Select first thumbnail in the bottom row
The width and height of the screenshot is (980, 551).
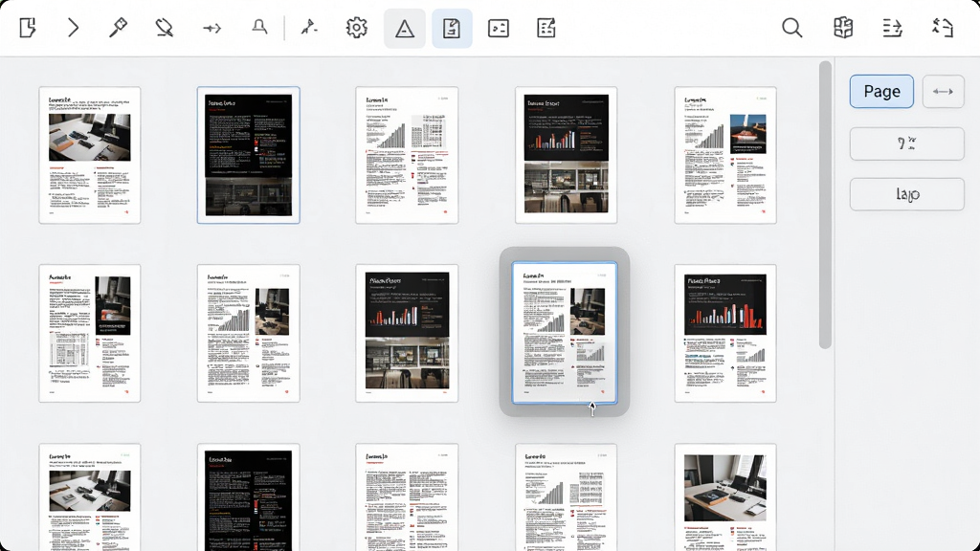[90, 497]
